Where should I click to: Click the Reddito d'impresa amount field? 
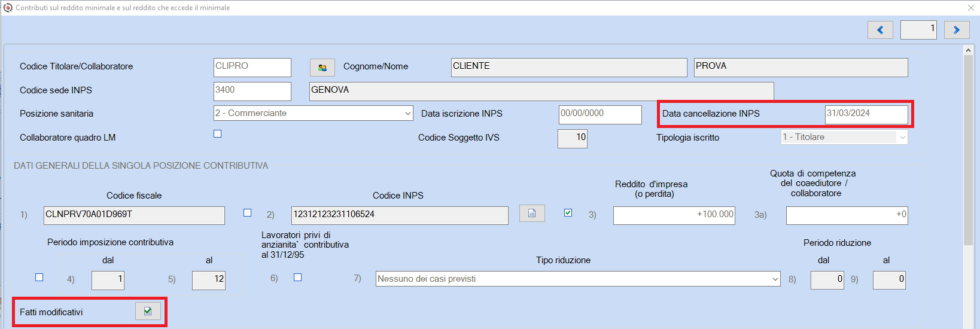(x=674, y=215)
